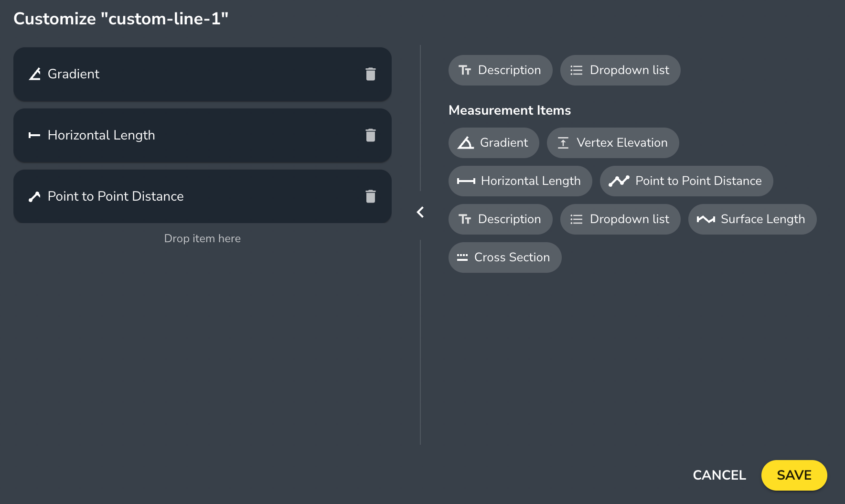Add the Surface Length measurement chip

point(752,219)
